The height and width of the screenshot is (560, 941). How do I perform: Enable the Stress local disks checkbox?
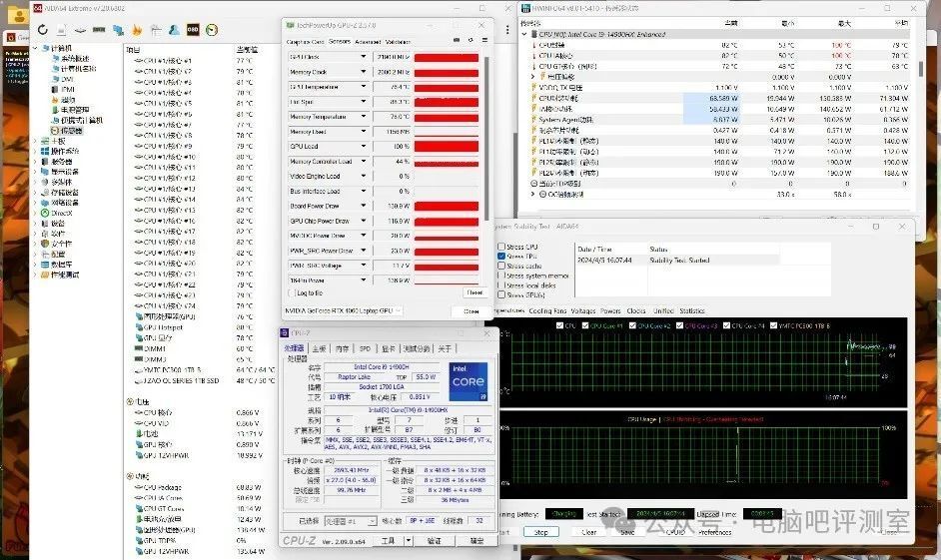click(501, 284)
